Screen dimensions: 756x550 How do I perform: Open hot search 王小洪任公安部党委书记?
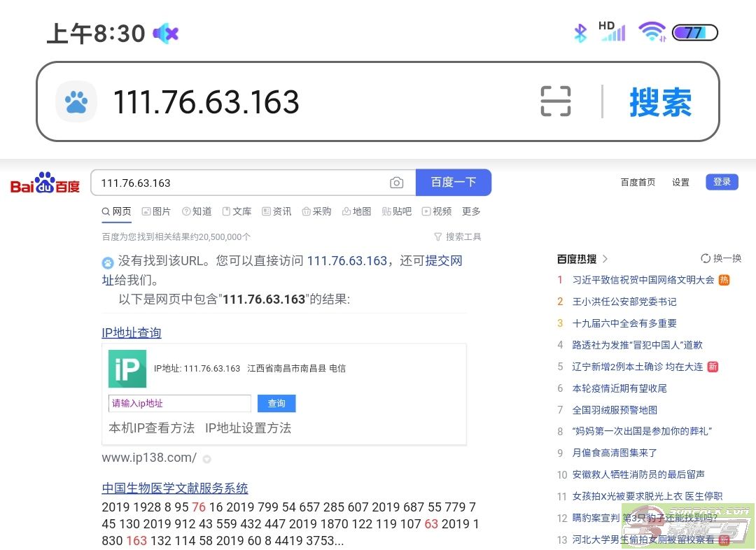point(624,302)
